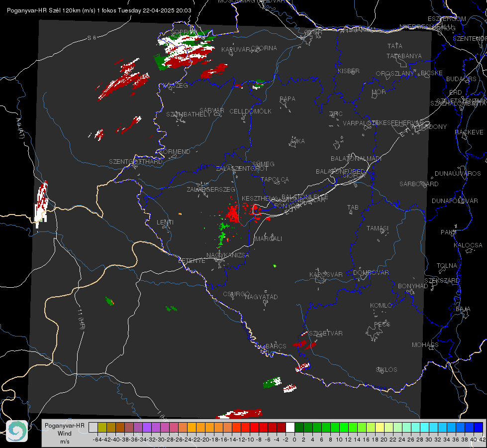This screenshot has height=448, width=487.
Task: Click the TOLNA city label
Action: 447,266
